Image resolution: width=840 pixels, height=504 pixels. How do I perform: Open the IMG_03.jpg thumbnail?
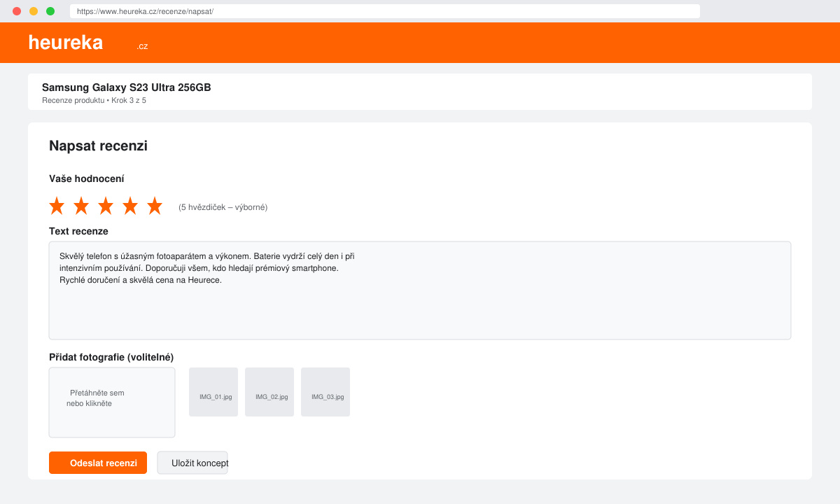coord(325,392)
